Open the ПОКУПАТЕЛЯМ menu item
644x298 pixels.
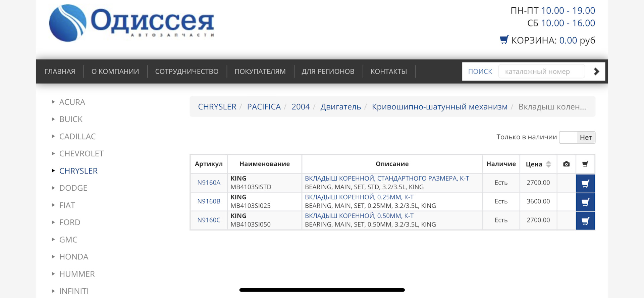pos(260,71)
